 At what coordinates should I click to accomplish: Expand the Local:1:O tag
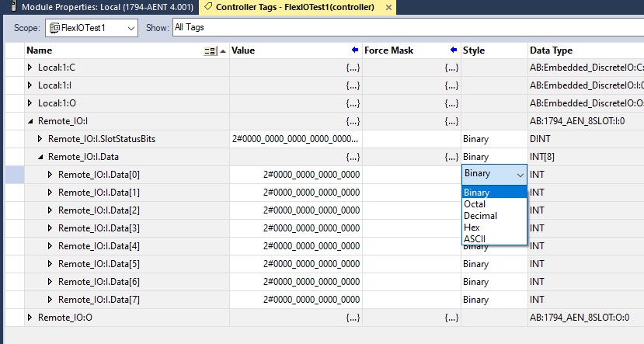tap(30, 103)
